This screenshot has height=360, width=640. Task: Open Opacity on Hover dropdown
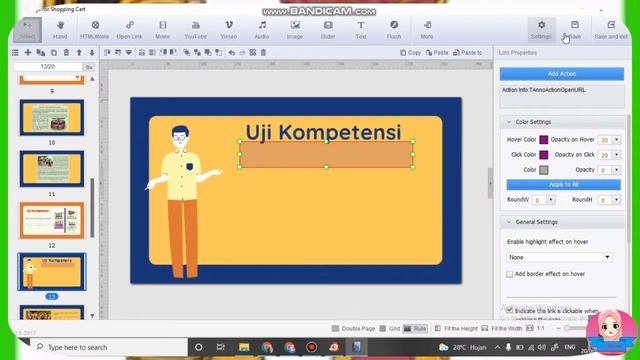coord(616,140)
